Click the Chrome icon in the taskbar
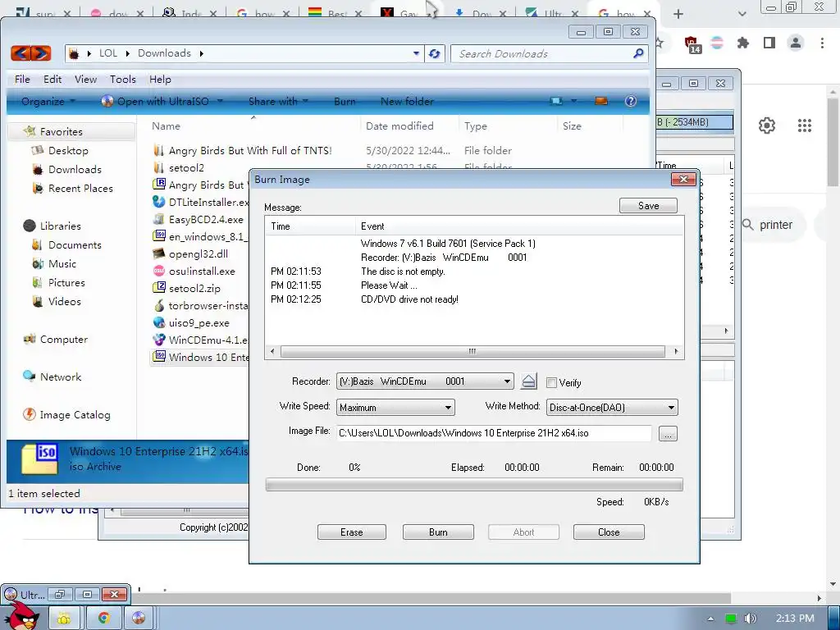Viewport: 840px width, 630px height. point(103,618)
